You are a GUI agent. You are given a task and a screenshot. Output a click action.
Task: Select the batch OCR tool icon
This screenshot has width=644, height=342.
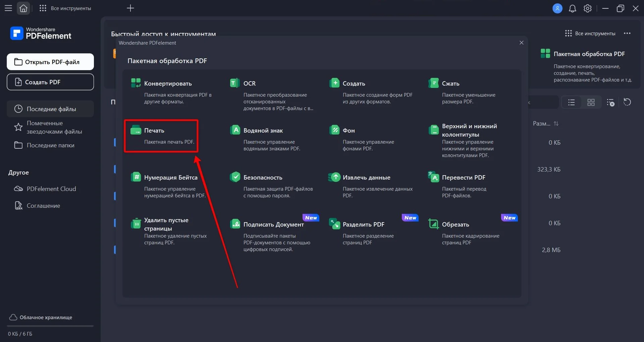click(x=235, y=83)
